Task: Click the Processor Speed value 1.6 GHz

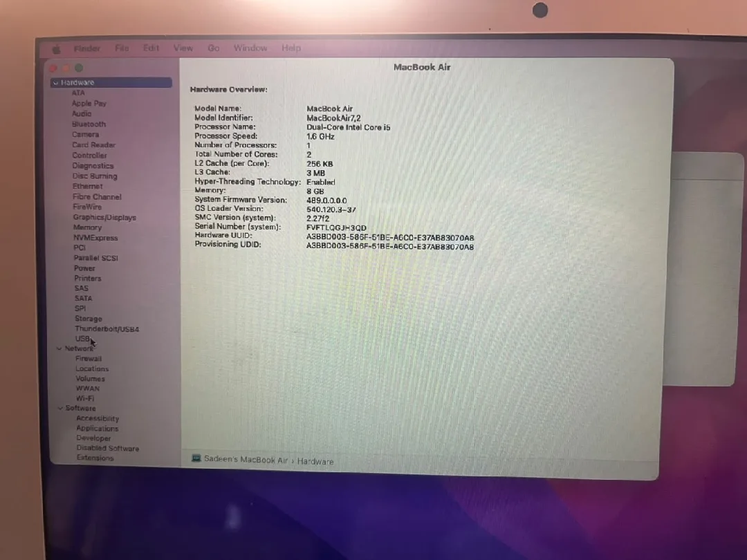Action: (321, 136)
